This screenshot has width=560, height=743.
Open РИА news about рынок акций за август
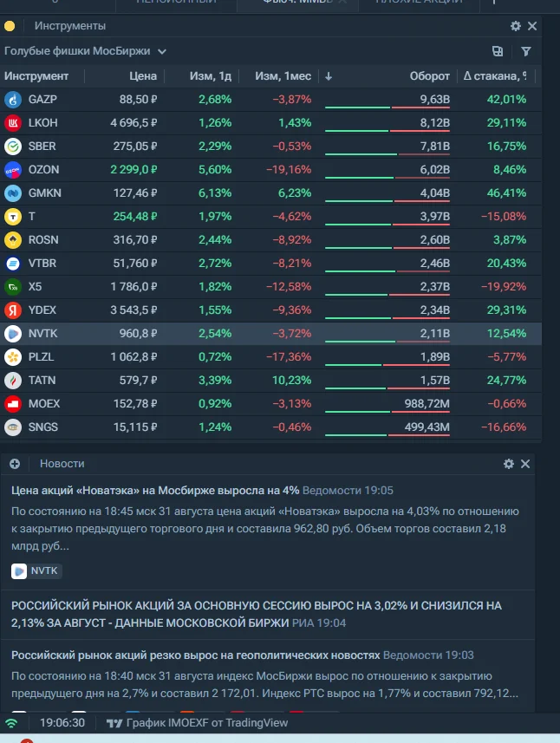point(257,614)
